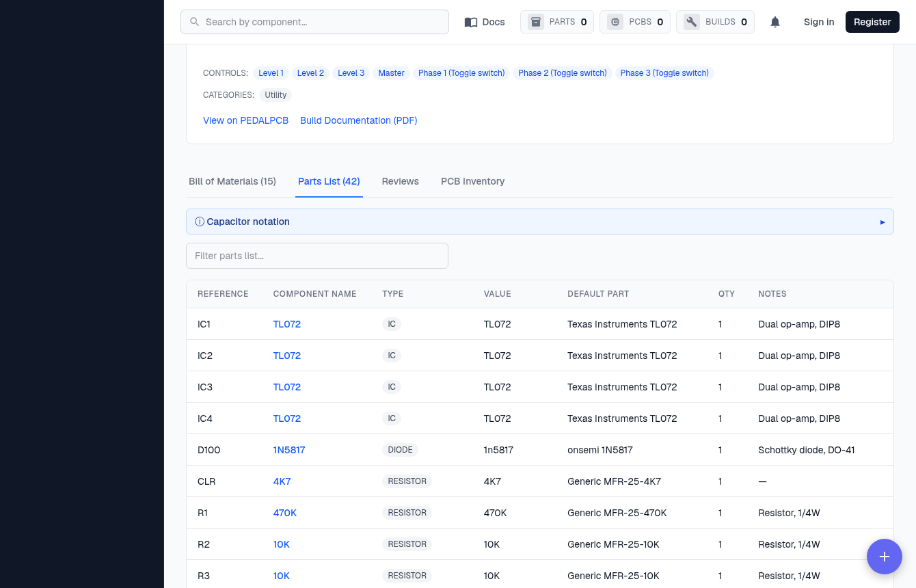Click the search magnifier icon

coord(195,22)
